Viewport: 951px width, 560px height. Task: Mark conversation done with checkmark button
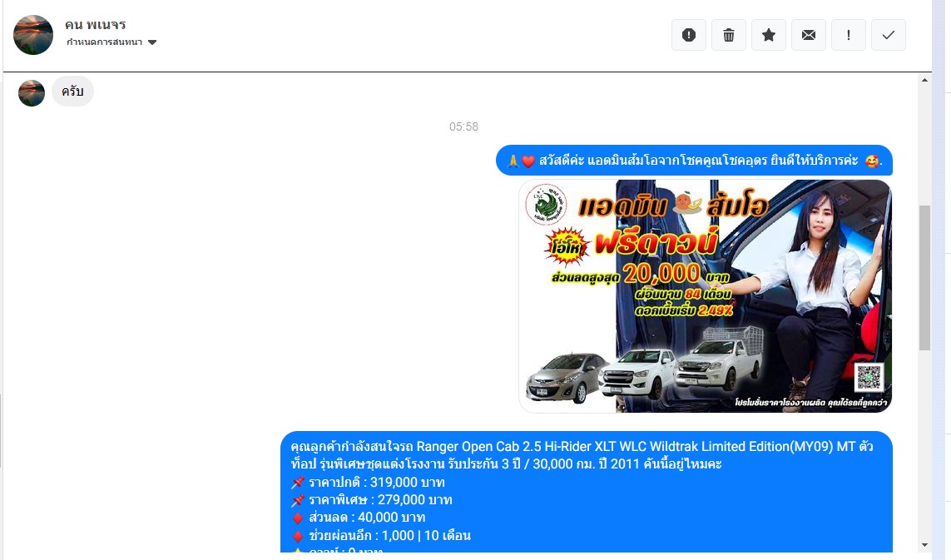pos(889,35)
